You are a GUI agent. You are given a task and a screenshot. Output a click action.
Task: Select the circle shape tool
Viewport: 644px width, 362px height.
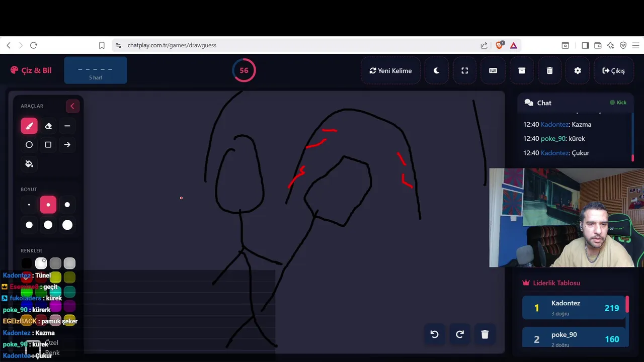pos(29,145)
